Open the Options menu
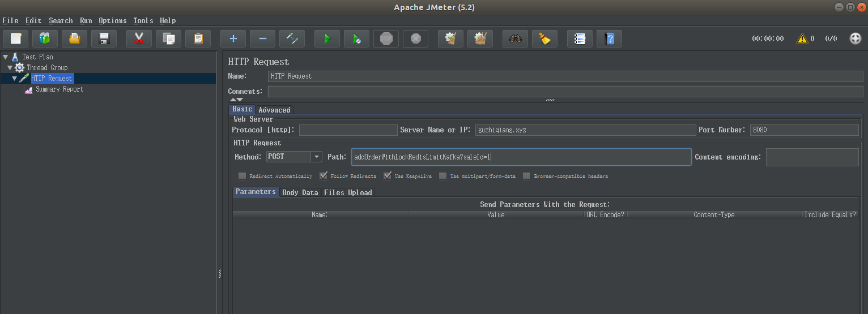Screen dimensions: 868x314 (x=112, y=20)
